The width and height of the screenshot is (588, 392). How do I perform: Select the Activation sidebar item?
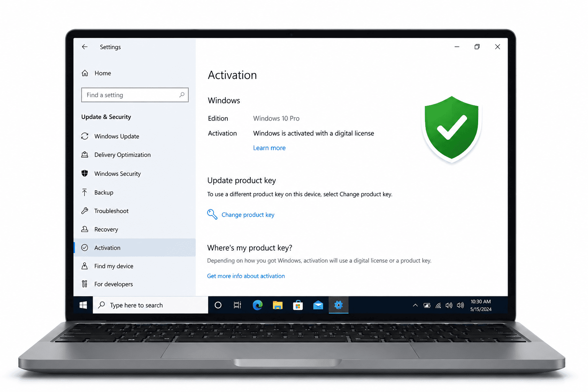point(134,248)
